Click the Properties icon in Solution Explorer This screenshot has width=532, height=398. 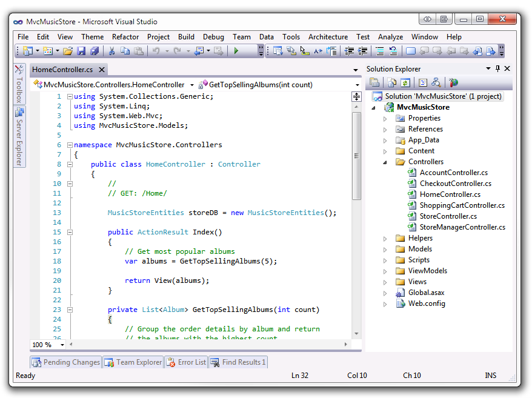point(374,82)
